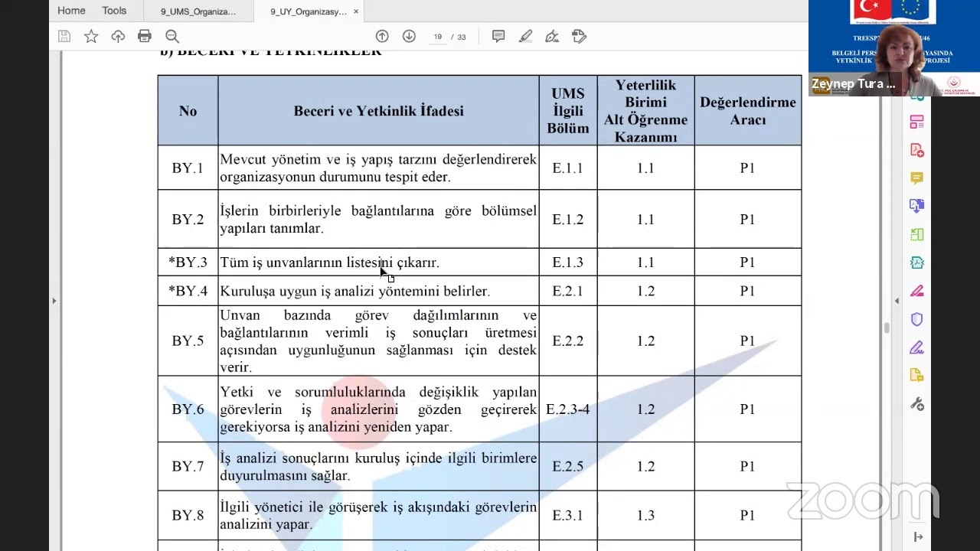Open the Protect shield tool
The image size is (980, 551).
click(916, 319)
